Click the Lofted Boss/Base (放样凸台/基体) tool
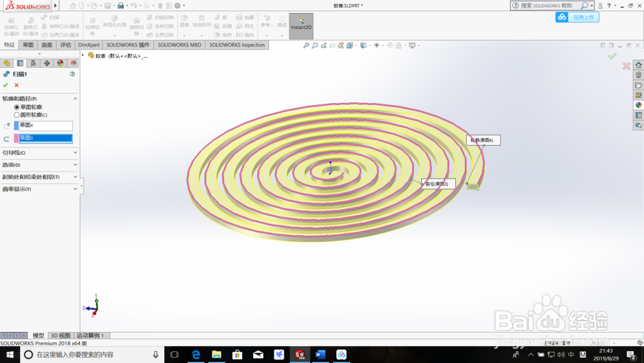The height and width of the screenshot is (363, 644). 60,26
